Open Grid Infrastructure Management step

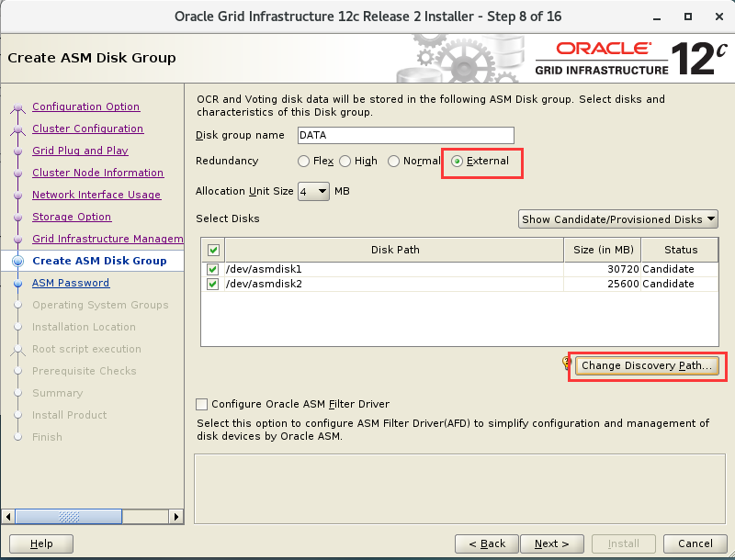pyautogui.click(x=107, y=239)
